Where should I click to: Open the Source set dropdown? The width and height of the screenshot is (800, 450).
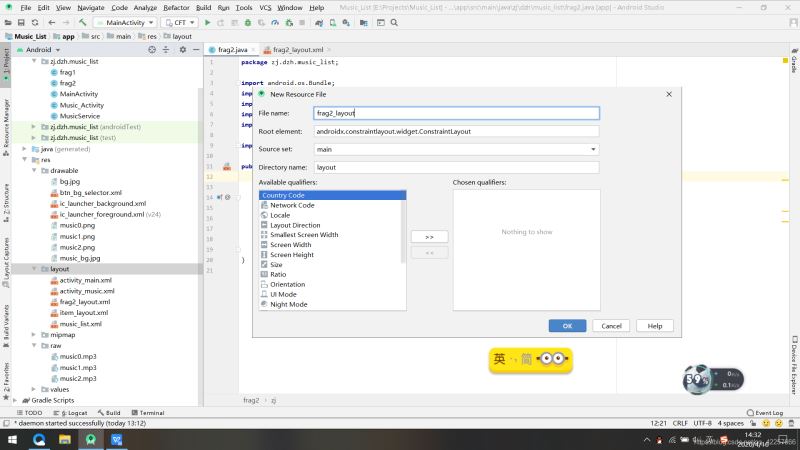[x=593, y=149]
